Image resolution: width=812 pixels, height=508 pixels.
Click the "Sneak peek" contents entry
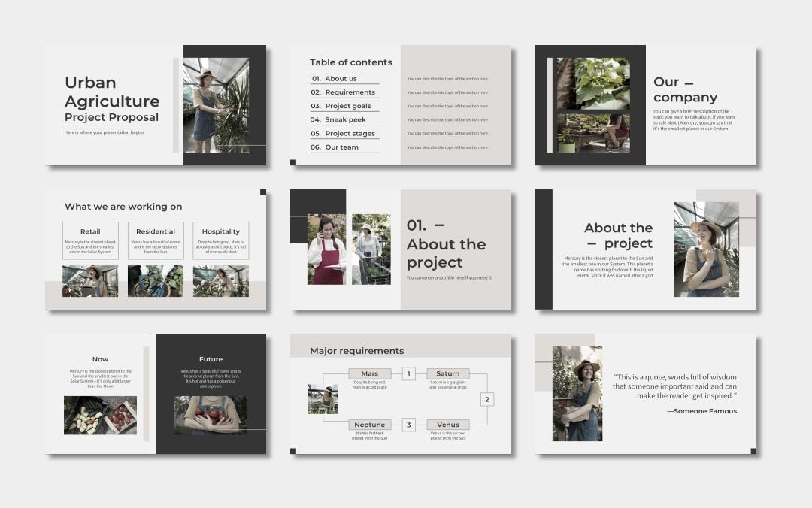point(345,119)
